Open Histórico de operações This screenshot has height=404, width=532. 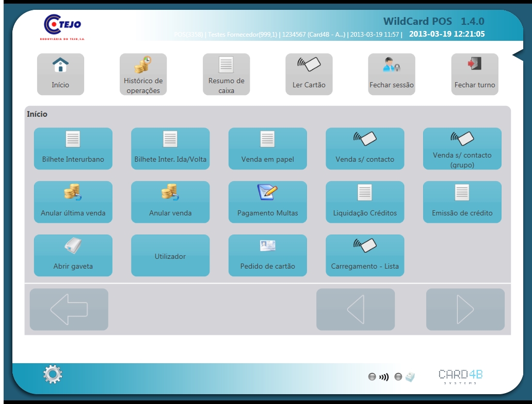(x=143, y=65)
